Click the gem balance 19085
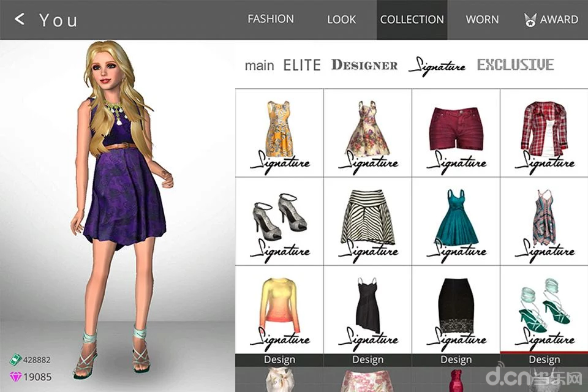588x392 pixels. [x=37, y=377]
